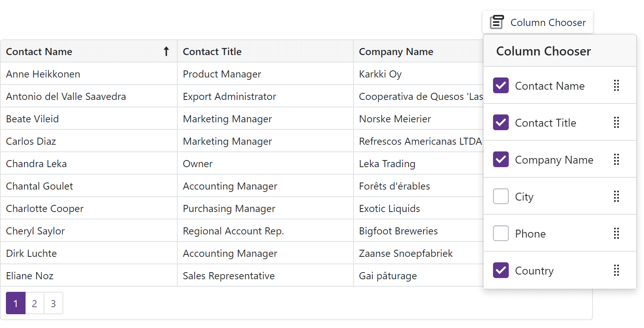Click the drag handle beside Country
This screenshot has height=328, width=644.
616,271
